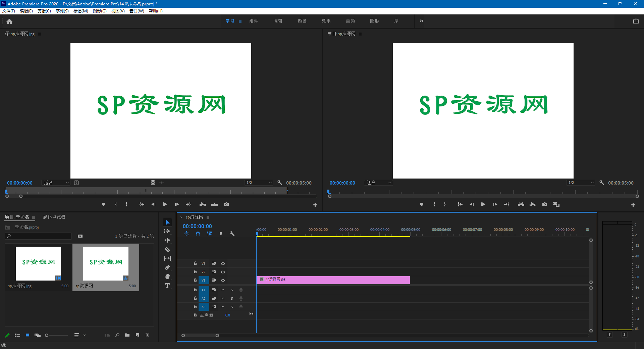
Task: Select the sp资源网.jpg thumbnail
Action: 38,264
